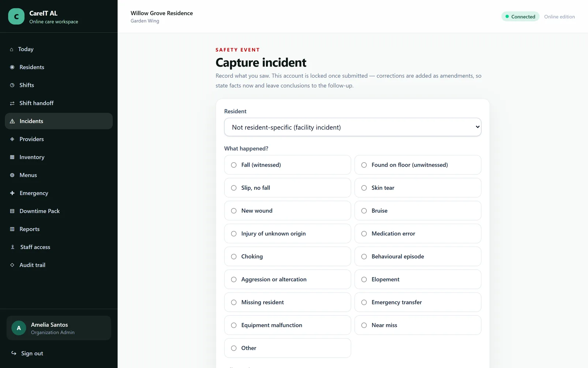
Task: Click Amelia Santos avatar circle
Action: point(19,328)
